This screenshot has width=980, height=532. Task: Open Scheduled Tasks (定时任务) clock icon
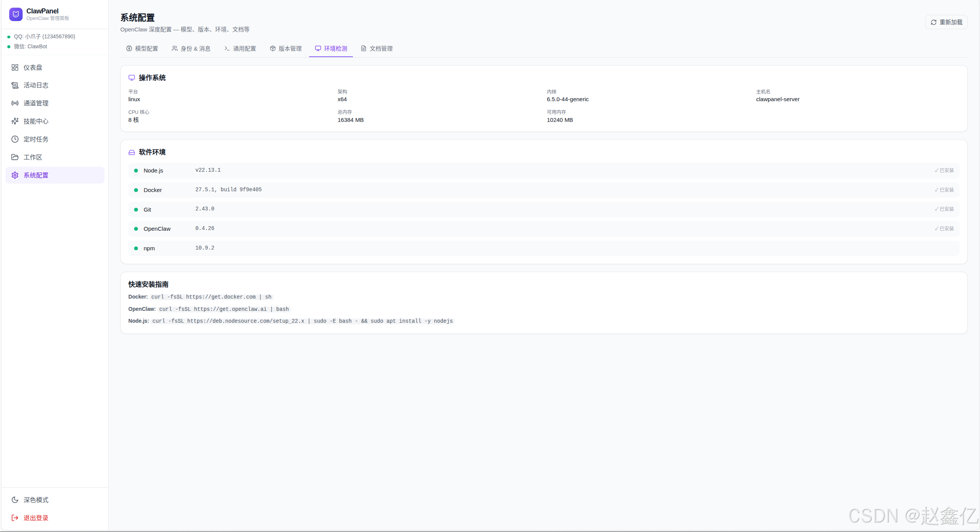[x=15, y=139]
